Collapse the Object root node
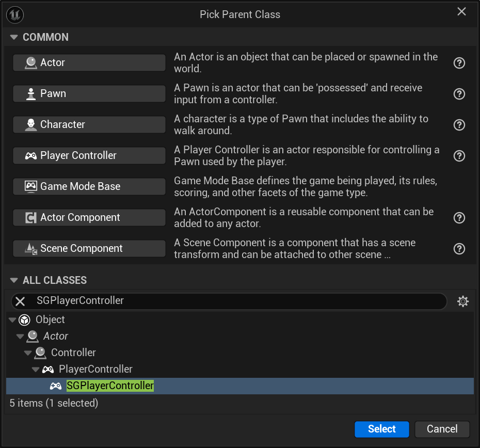The height and width of the screenshot is (448, 480). point(12,319)
